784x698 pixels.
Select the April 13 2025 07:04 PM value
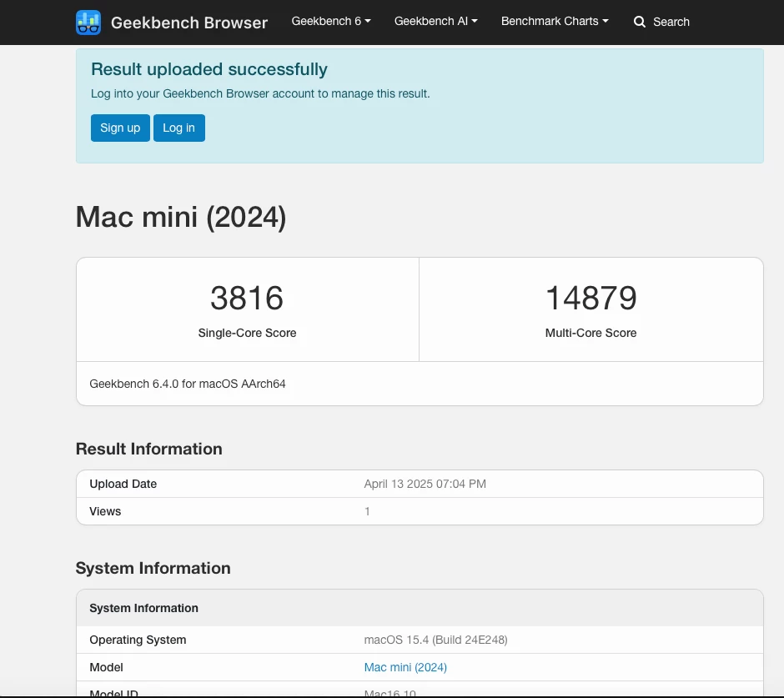pyautogui.click(x=425, y=484)
